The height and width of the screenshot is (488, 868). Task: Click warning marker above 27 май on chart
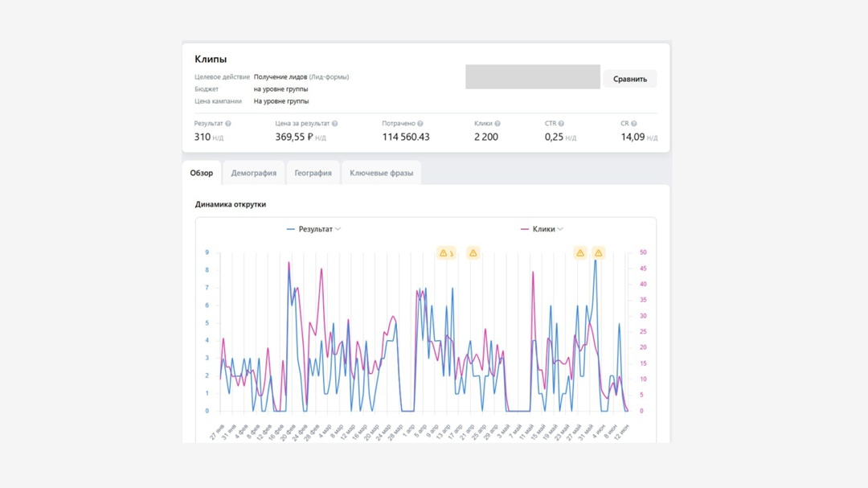pyautogui.click(x=579, y=253)
